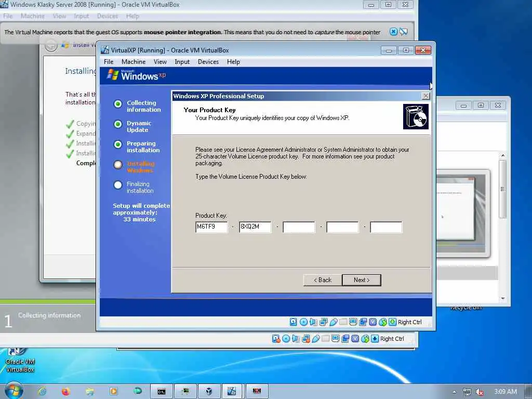Open hard disk indicator in Klasky Server status bar
Screen dimensions: 532x399
[x=276, y=339]
